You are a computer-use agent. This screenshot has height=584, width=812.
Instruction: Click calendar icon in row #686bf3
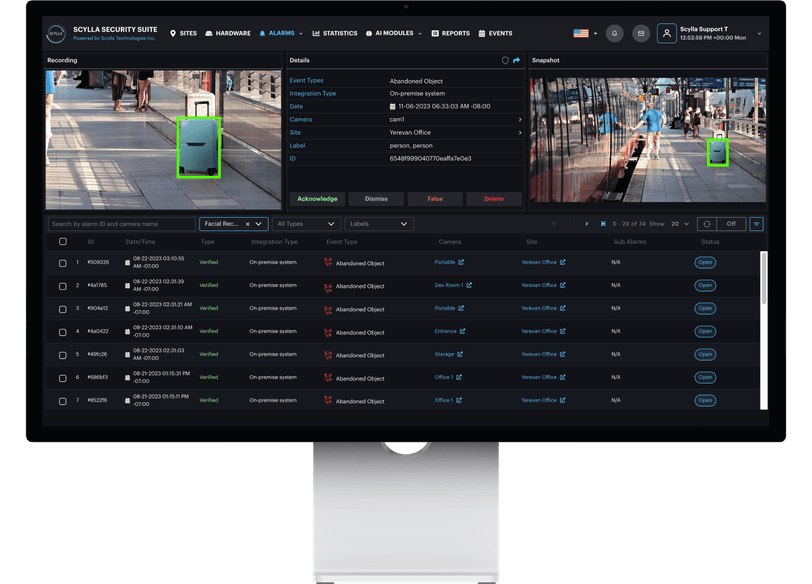pyautogui.click(x=127, y=378)
